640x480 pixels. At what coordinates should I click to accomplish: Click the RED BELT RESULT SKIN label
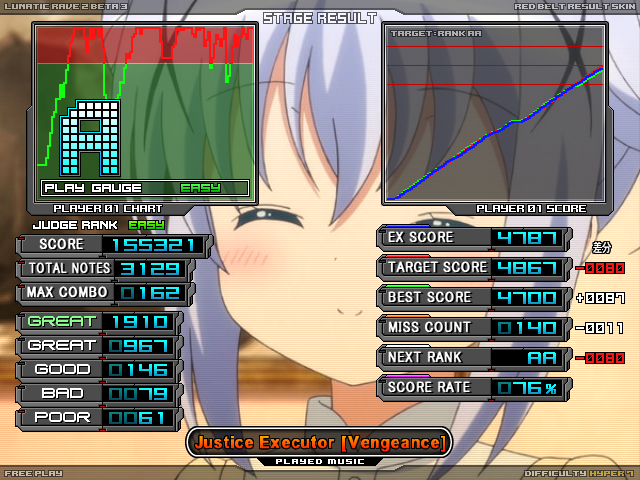(575, 6)
